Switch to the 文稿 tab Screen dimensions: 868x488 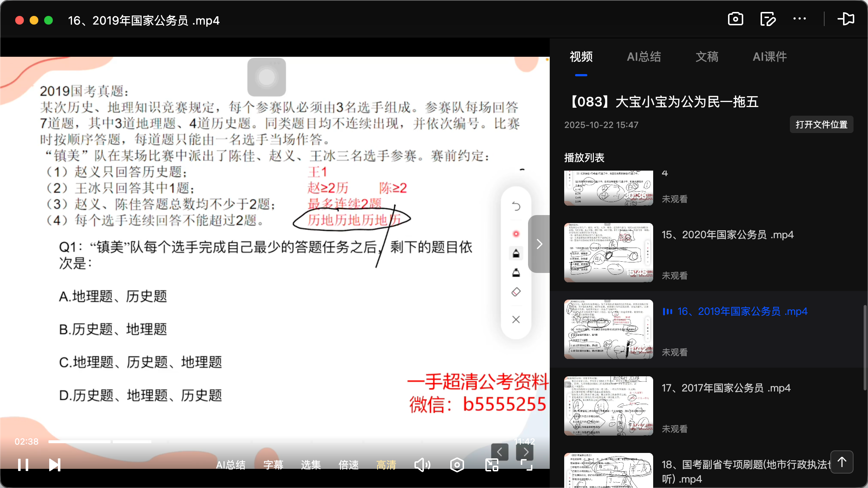(x=706, y=57)
